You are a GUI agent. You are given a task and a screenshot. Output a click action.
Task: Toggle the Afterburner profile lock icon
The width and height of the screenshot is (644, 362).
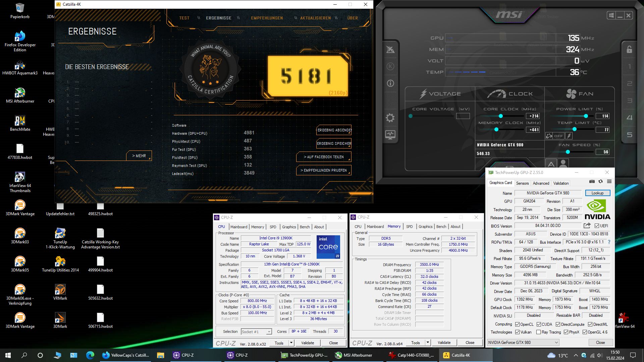pos(629,49)
